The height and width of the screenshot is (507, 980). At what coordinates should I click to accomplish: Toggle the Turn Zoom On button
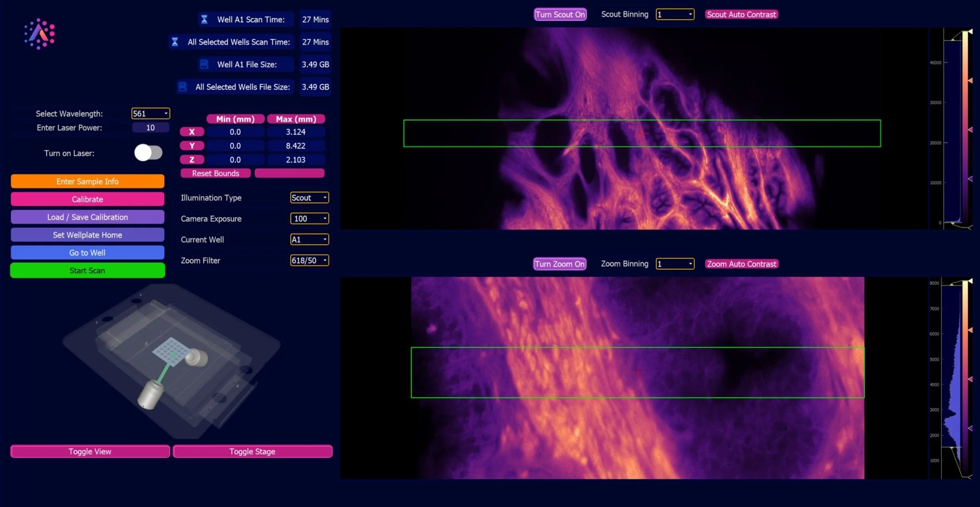559,264
